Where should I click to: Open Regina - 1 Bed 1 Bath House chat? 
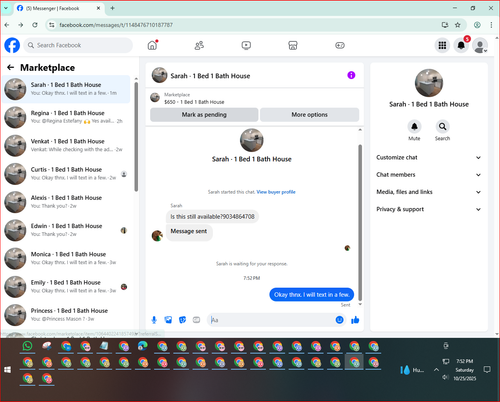pos(66,117)
